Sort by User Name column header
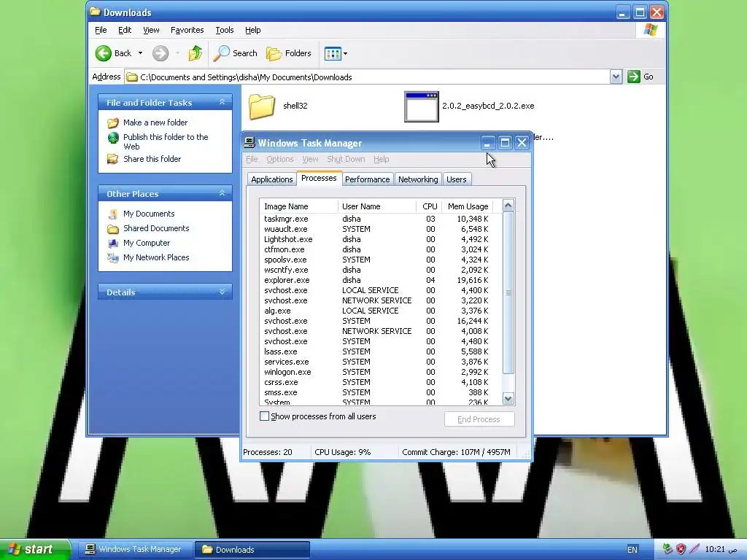The image size is (747, 560). pyautogui.click(x=377, y=206)
